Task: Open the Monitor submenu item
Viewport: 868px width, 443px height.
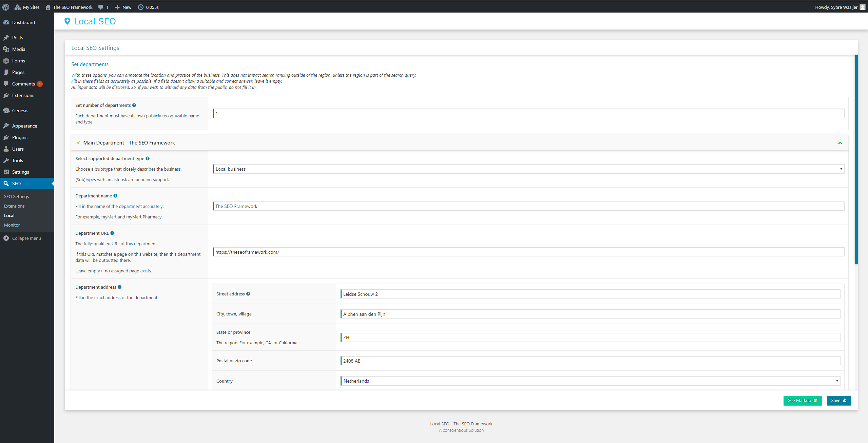Action: click(x=12, y=225)
